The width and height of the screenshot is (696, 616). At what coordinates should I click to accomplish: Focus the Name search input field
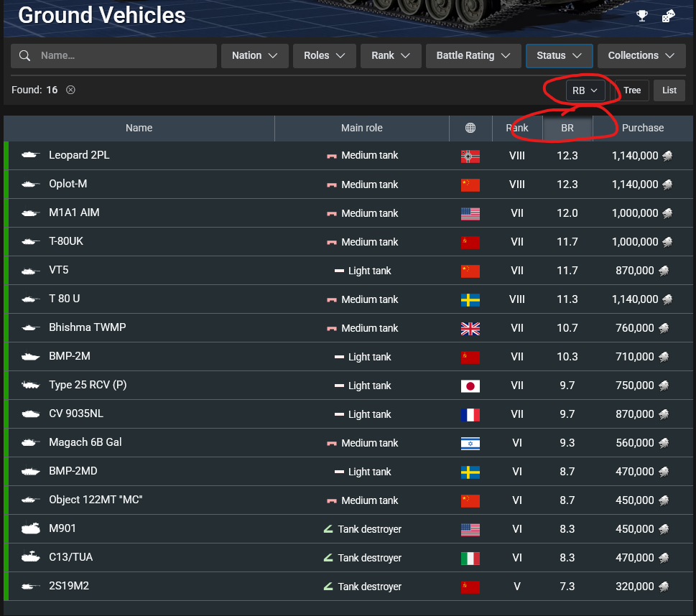[122, 56]
